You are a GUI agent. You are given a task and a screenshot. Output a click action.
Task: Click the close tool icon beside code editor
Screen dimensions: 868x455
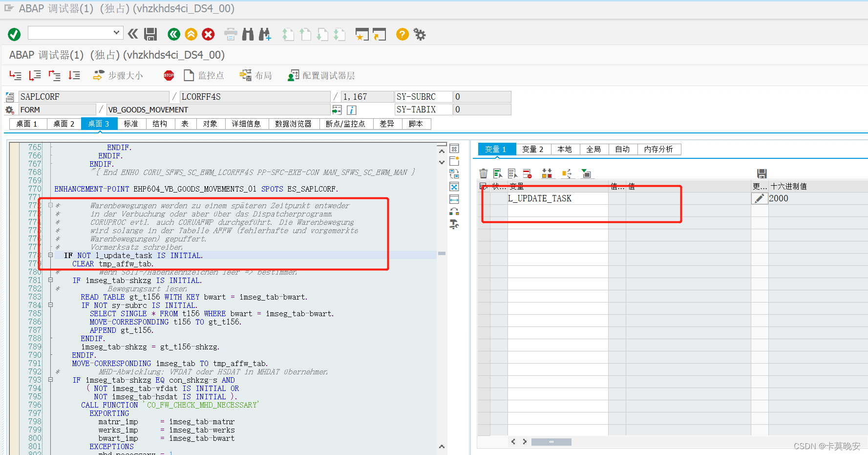454,149
